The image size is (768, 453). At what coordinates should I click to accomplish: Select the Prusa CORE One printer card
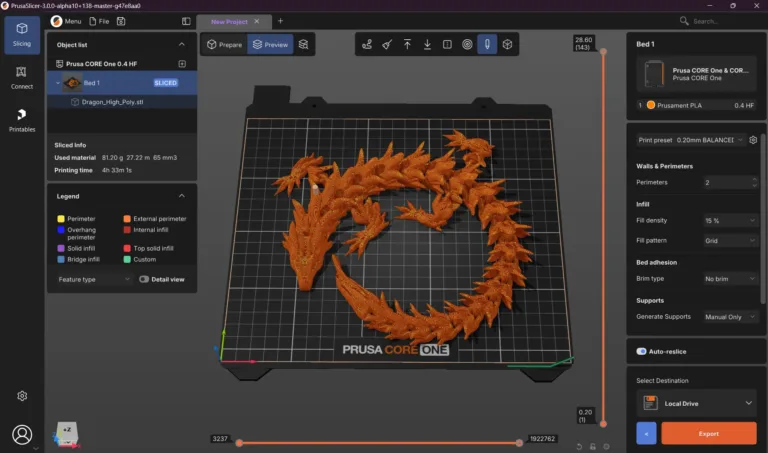(x=697, y=74)
